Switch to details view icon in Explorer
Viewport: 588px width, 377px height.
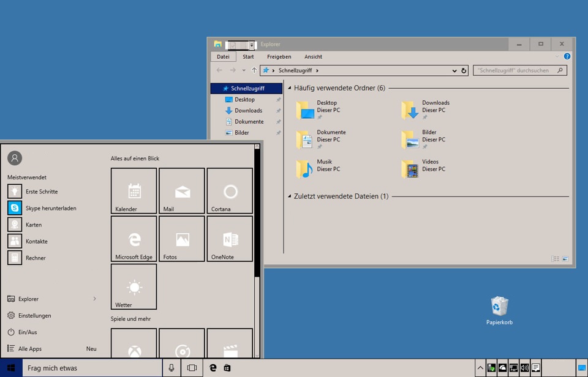pos(555,259)
